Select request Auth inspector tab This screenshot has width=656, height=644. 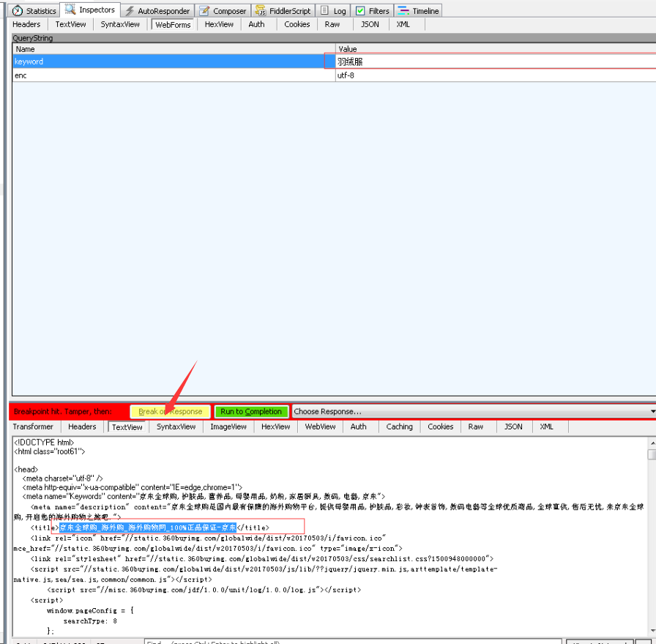(x=256, y=24)
